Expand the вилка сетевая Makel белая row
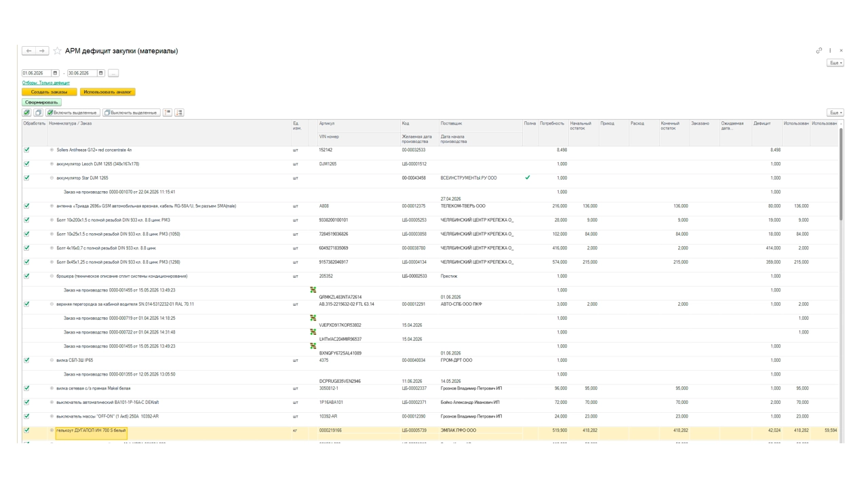Image resolution: width=868 pixels, height=488 pixels. click(52, 388)
